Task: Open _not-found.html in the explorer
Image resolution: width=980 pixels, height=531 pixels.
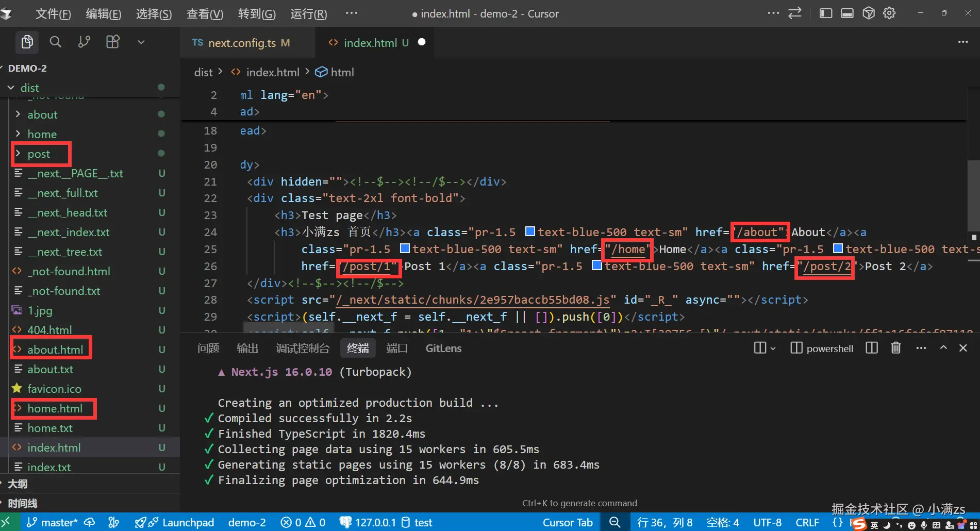Action: click(x=69, y=271)
